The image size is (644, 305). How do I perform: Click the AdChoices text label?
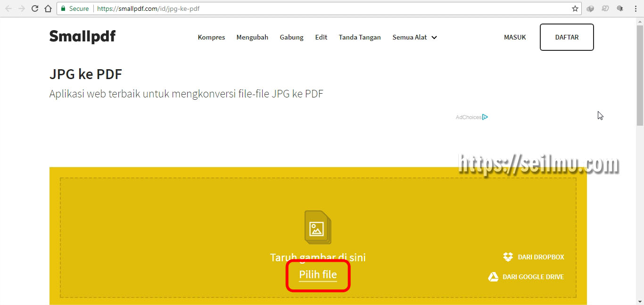coord(468,117)
